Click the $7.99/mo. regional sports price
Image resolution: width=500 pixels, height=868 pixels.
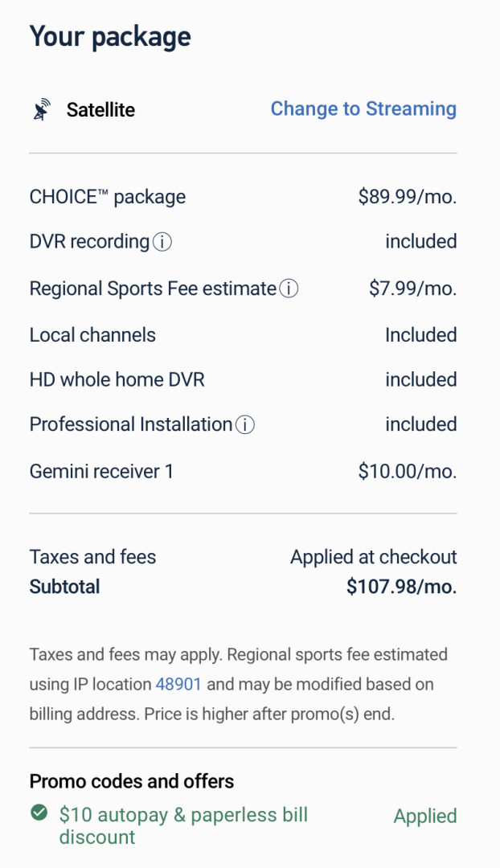(x=412, y=289)
